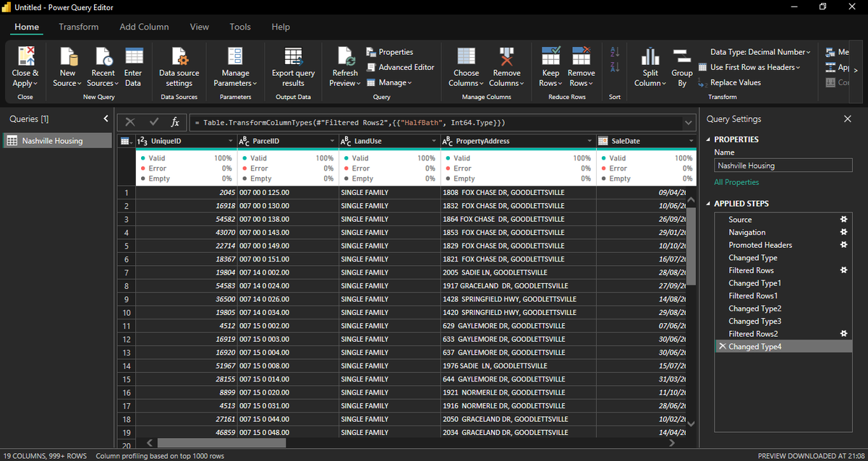Click the Choose Columns icon

pos(466,56)
